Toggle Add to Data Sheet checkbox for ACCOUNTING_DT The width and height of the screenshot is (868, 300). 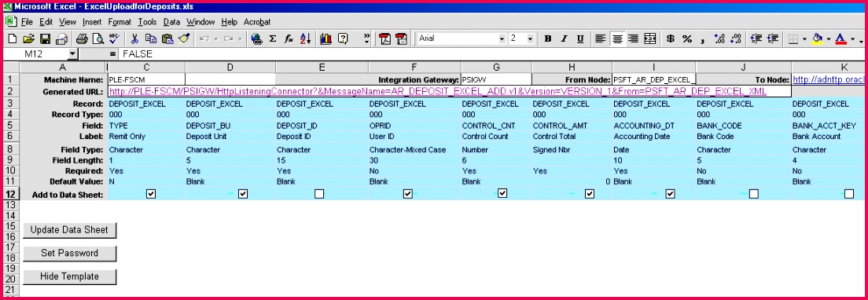[x=670, y=194]
